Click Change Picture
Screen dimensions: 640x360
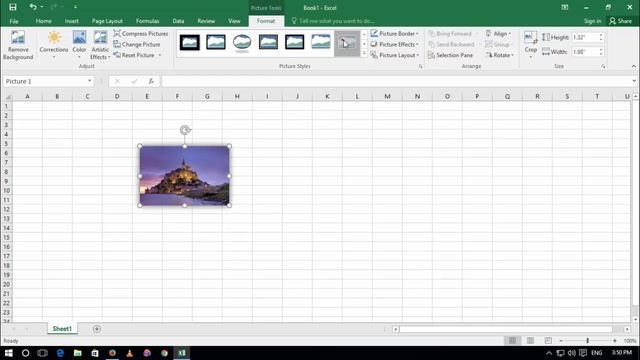(137, 44)
